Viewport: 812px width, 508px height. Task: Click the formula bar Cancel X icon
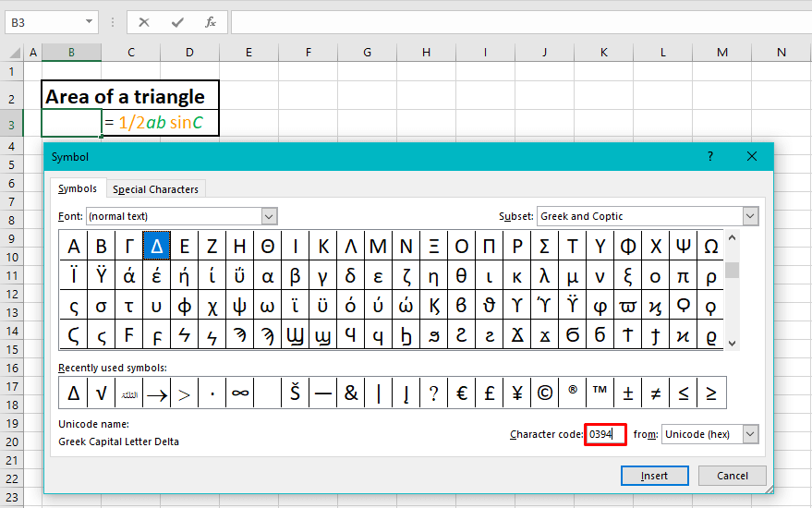[x=144, y=21]
